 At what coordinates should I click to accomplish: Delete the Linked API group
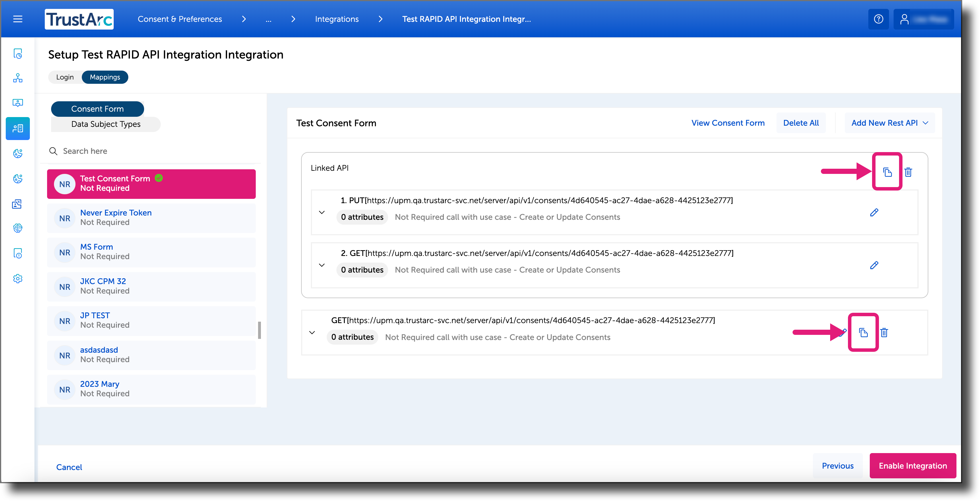[x=908, y=172]
